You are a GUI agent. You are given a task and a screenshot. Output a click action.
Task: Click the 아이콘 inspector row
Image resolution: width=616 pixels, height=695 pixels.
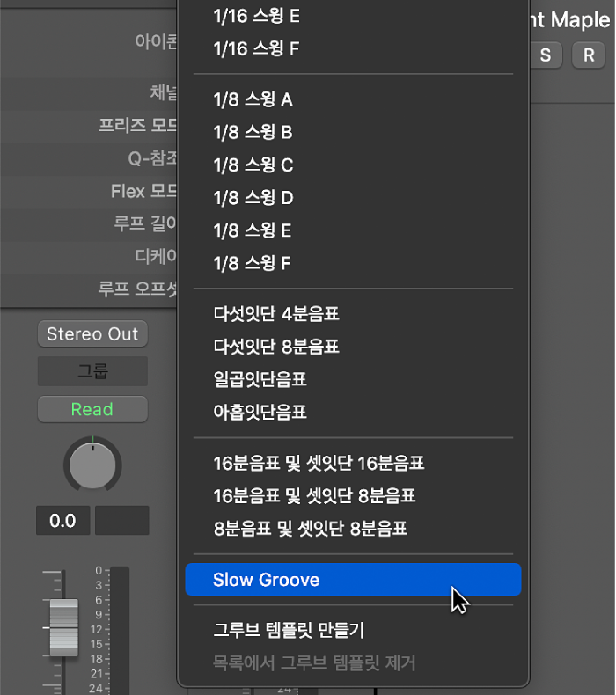[89, 42]
